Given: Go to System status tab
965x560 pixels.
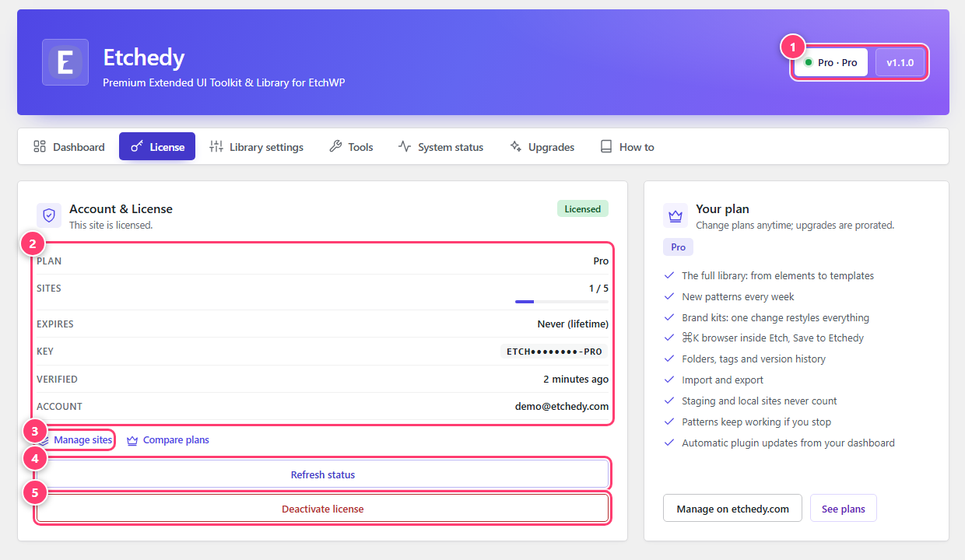Looking at the screenshot, I should tap(440, 147).
